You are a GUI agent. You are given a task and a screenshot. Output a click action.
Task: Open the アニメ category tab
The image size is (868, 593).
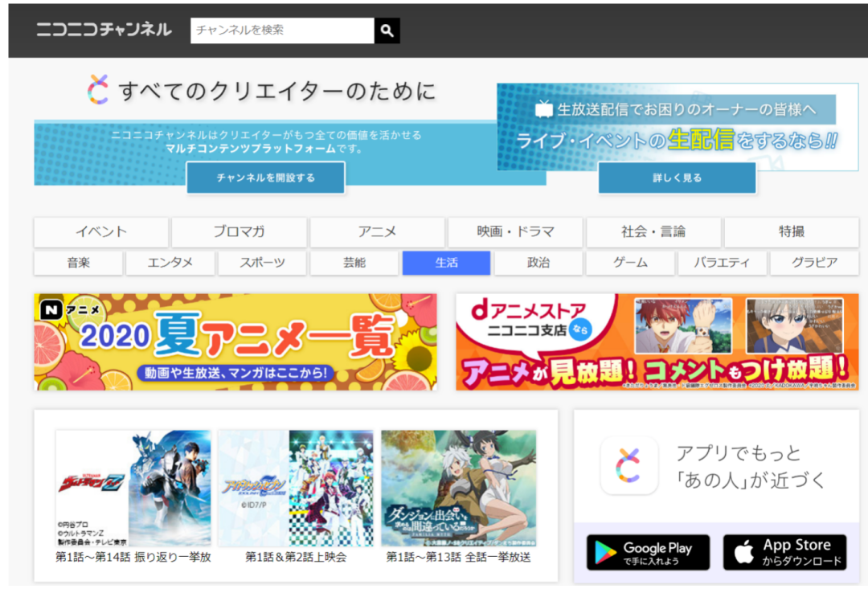pos(376,232)
